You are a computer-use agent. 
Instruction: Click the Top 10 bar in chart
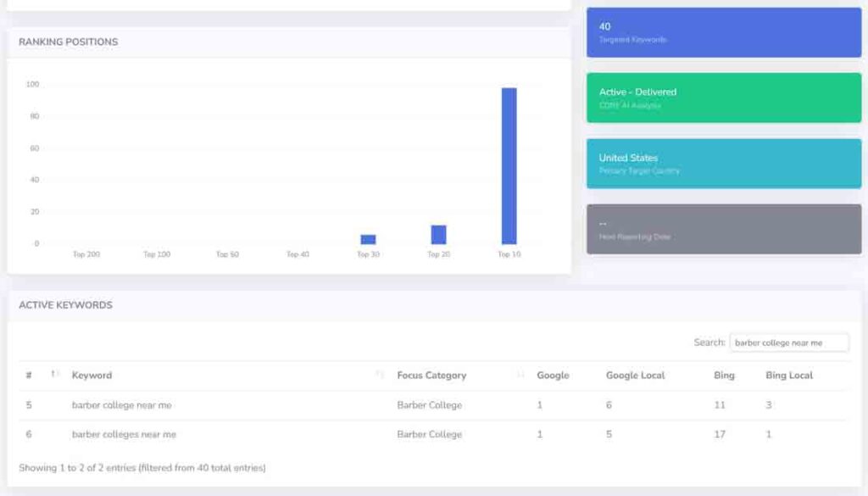(509, 165)
